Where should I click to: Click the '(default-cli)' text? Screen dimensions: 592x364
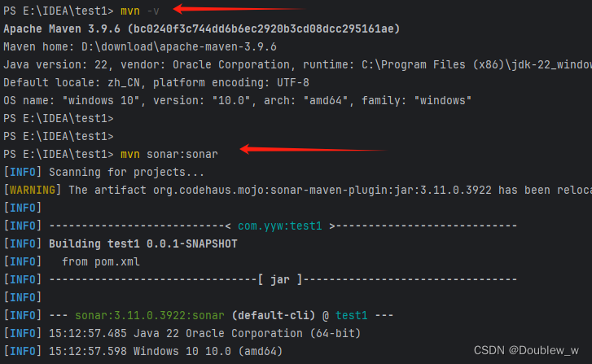(274, 315)
